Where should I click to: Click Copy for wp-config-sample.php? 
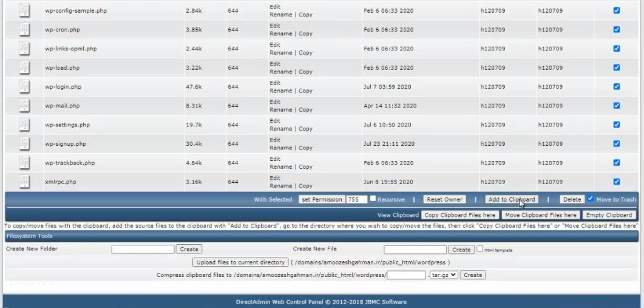coord(305,15)
